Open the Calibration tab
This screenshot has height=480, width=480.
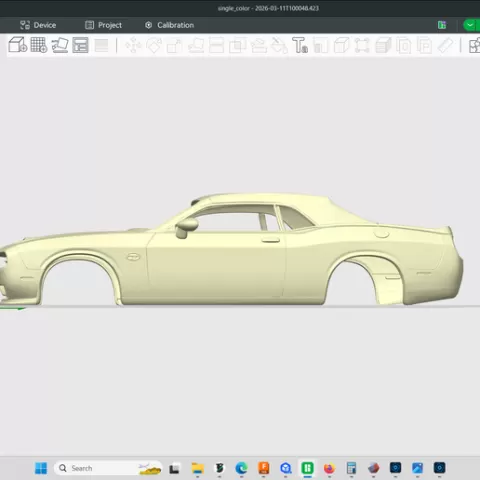(x=169, y=25)
